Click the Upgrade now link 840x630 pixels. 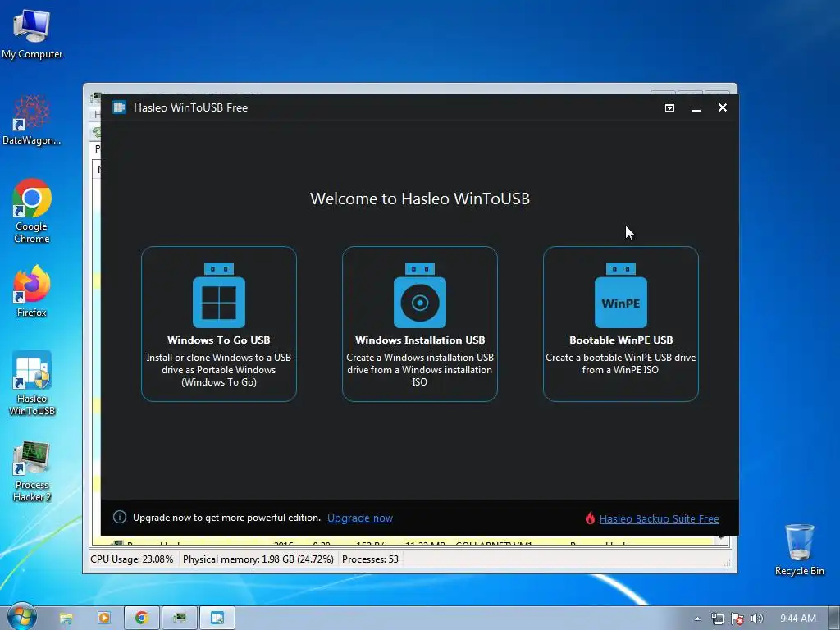pos(360,518)
